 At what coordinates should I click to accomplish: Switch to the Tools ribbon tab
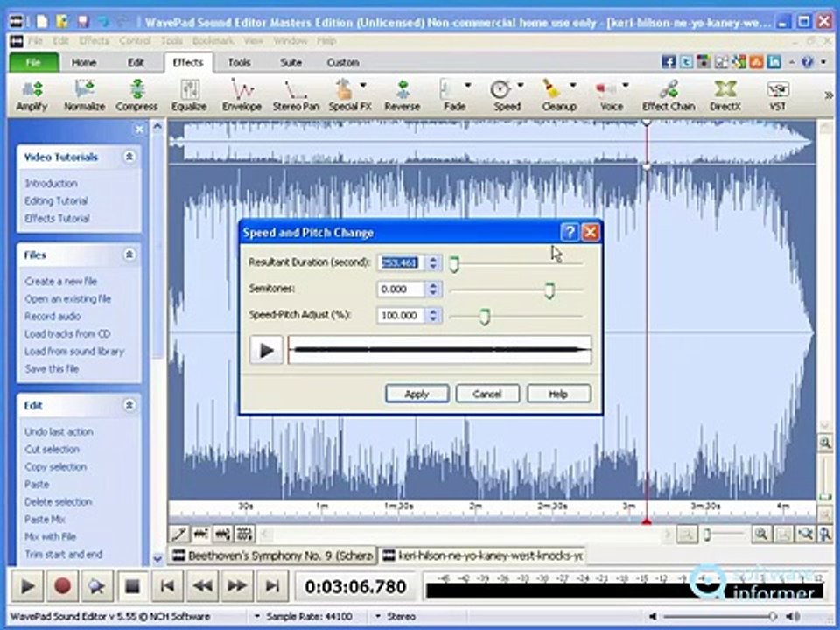239,63
